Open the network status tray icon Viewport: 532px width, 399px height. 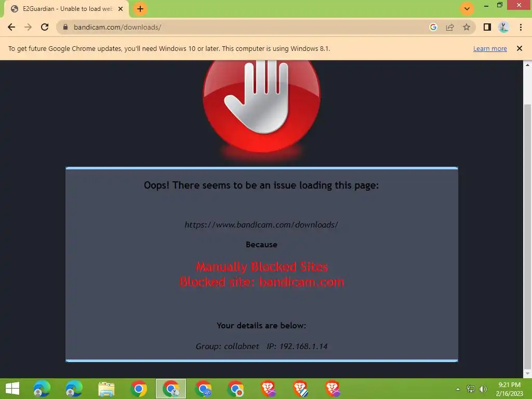coord(471,389)
